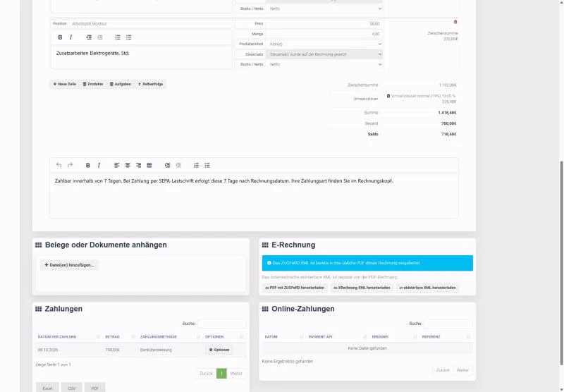Insert numbered list in the payment terms editor
564x392 pixels.
(196, 165)
